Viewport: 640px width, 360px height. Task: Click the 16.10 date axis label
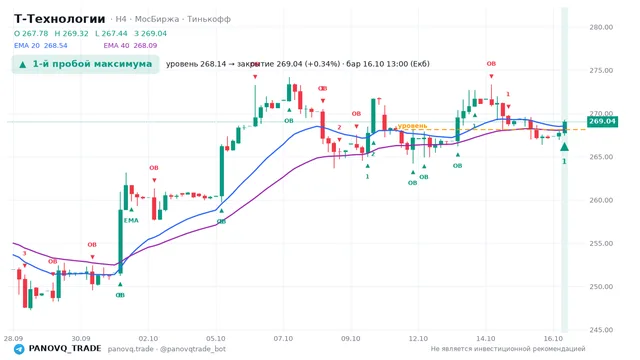(553, 339)
